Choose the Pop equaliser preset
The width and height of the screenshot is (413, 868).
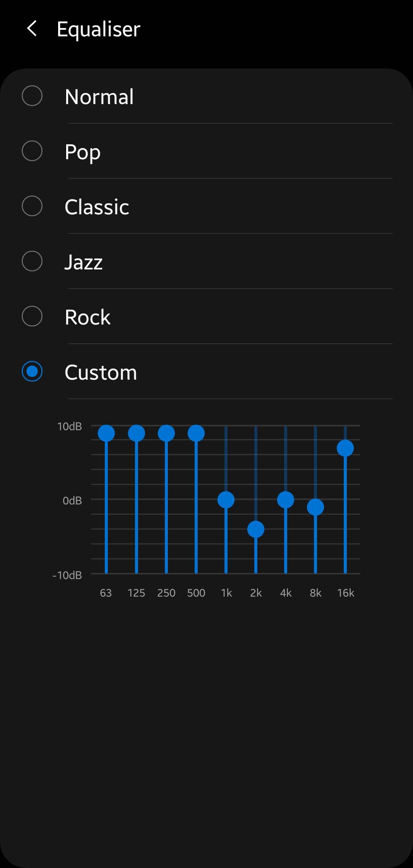click(x=32, y=151)
